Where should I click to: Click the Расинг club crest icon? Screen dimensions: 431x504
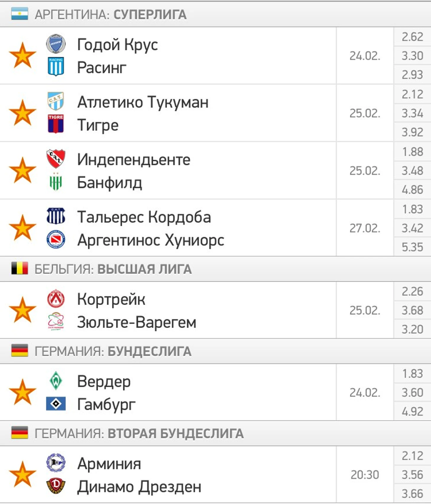[x=56, y=67]
